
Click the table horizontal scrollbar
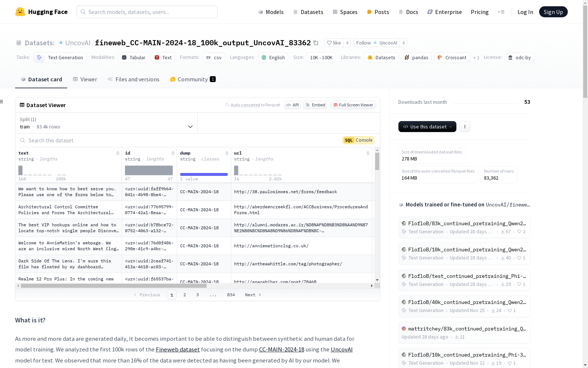click(114, 286)
